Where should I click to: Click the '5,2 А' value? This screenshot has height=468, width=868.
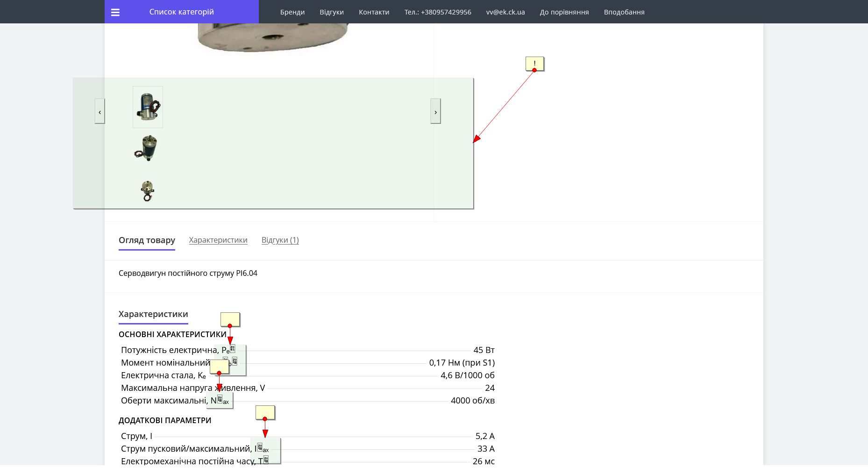pos(485,436)
